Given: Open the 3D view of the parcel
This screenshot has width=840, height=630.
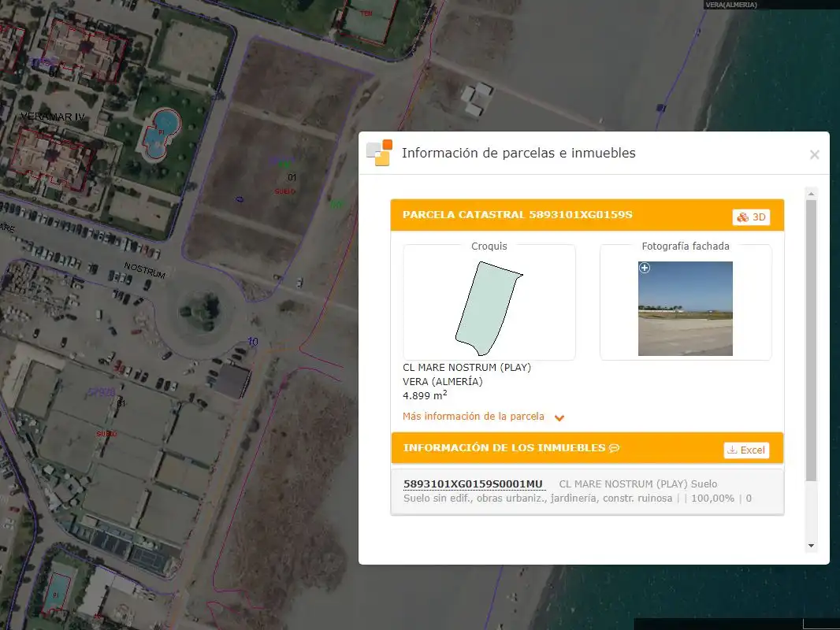Looking at the screenshot, I should [x=751, y=217].
